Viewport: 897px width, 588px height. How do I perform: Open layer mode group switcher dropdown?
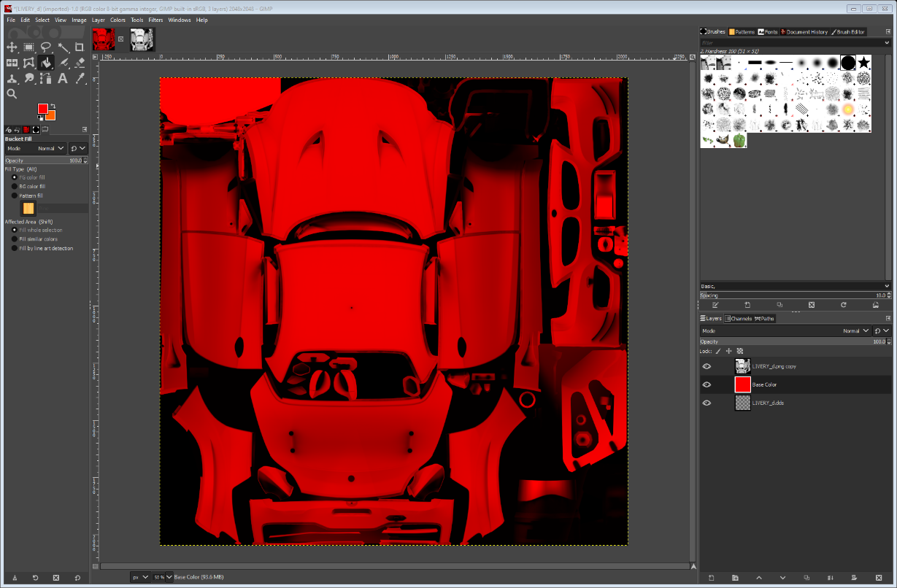pos(882,330)
